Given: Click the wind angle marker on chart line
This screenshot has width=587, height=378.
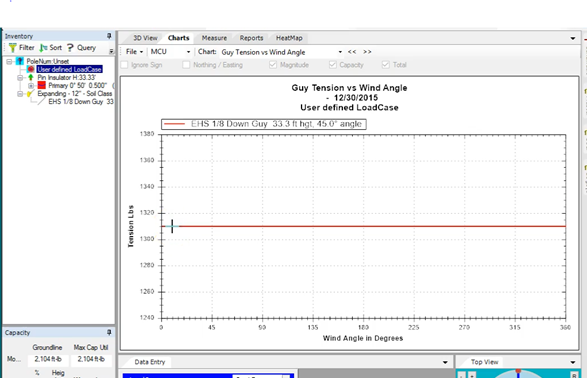Looking at the screenshot, I should (x=172, y=226).
